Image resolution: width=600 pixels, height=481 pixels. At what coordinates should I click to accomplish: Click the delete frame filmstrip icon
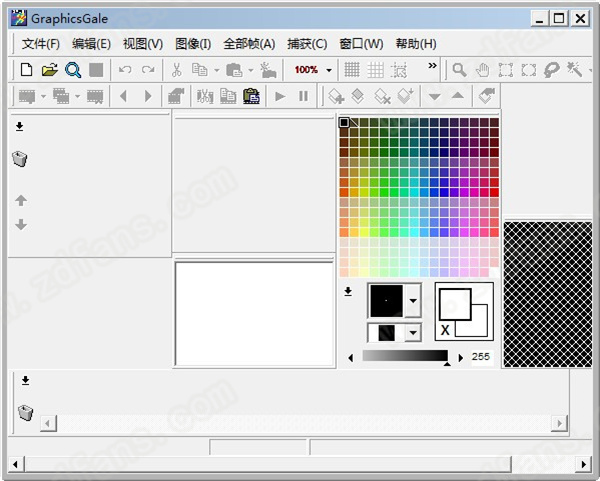click(95, 96)
